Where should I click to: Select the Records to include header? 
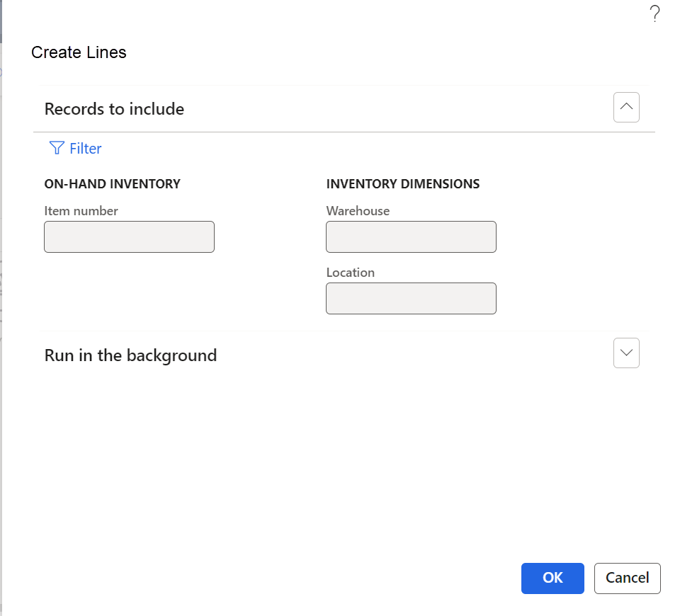(x=114, y=109)
